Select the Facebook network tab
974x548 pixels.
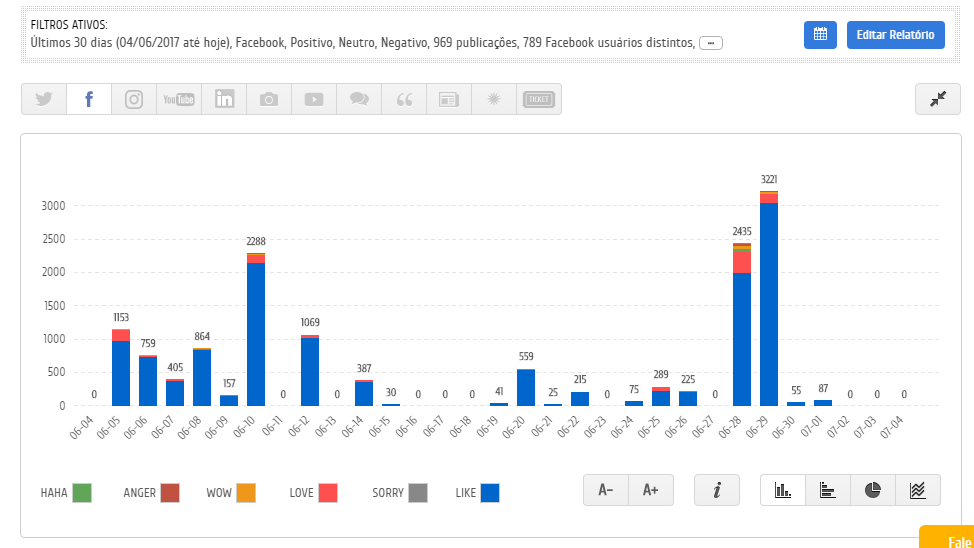coord(89,99)
